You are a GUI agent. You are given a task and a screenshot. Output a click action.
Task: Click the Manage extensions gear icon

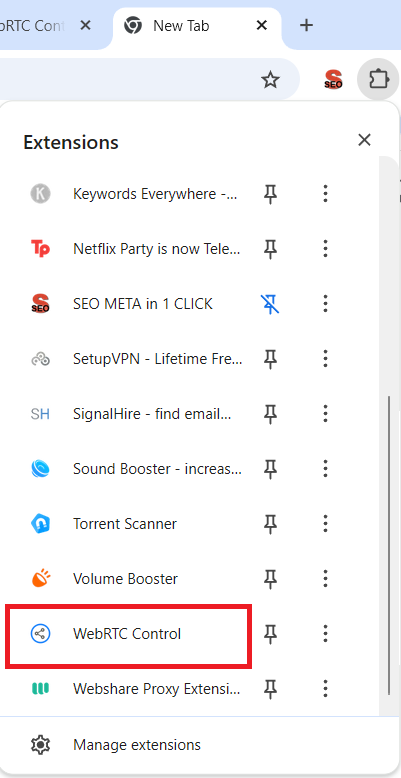coord(40,745)
